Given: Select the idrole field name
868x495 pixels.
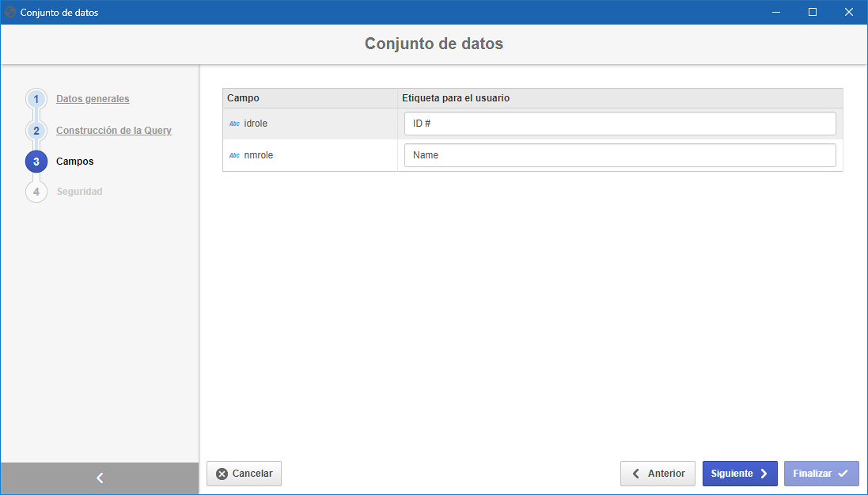Looking at the screenshot, I should point(256,124).
